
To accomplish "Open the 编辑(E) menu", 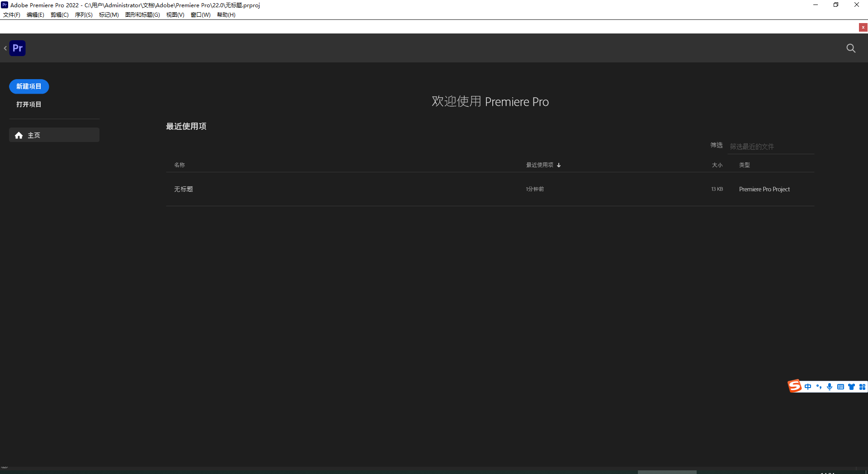I will (x=35, y=14).
